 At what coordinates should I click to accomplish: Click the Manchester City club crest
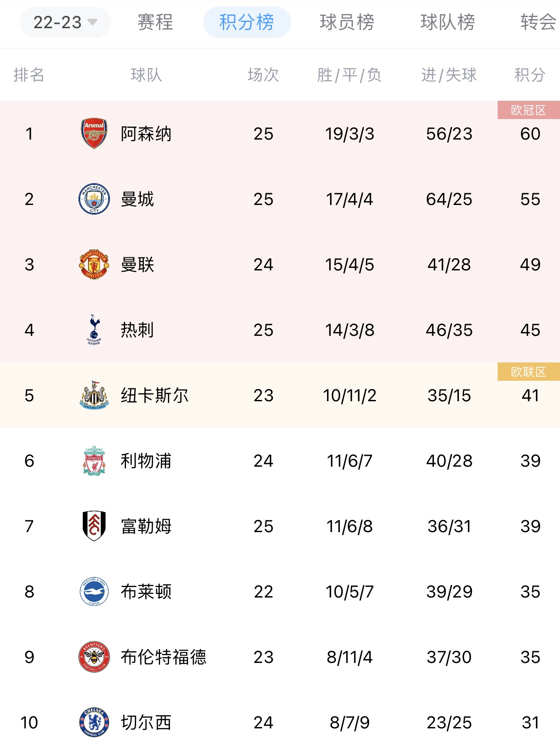click(x=94, y=199)
